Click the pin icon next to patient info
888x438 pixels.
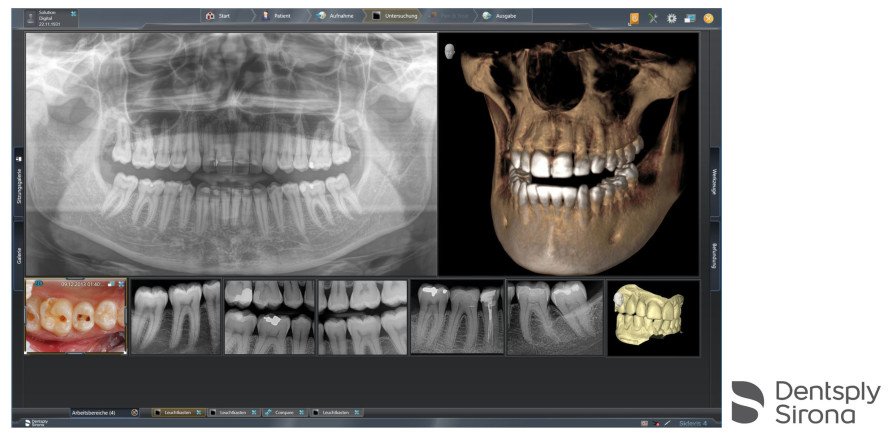75,14
